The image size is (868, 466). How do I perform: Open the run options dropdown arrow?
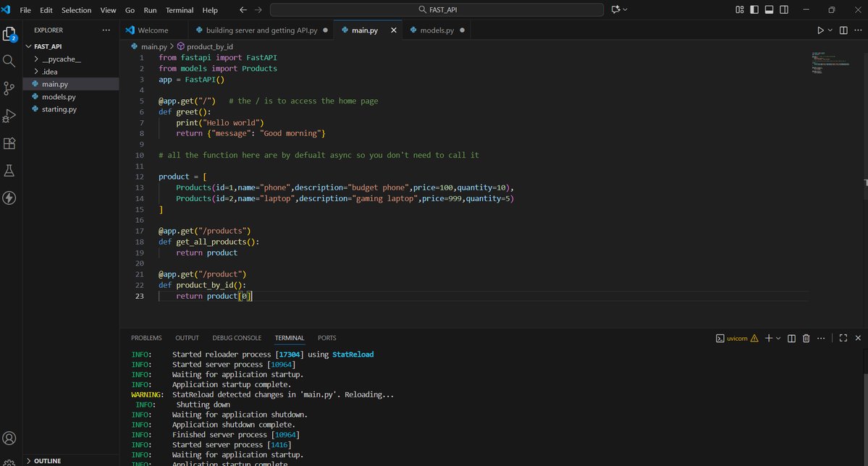[830, 30]
